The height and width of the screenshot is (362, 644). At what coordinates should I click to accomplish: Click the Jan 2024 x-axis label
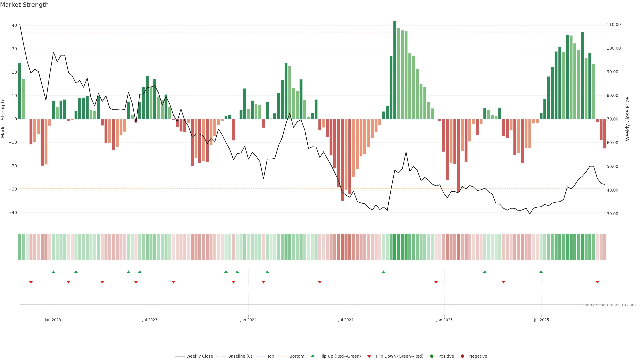pyautogui.click(x=248, y=320)
